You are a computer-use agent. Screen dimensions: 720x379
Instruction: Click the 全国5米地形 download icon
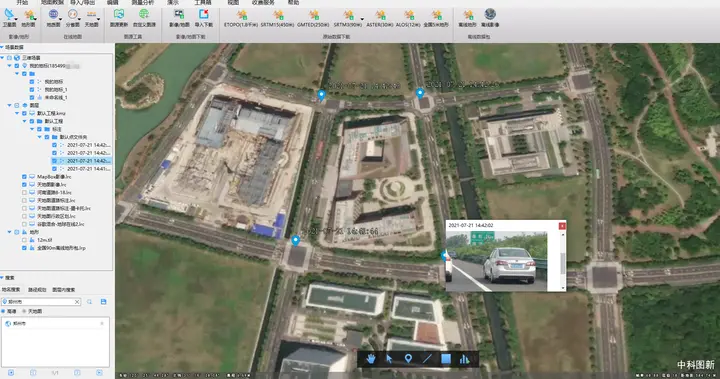coord(437,15)
